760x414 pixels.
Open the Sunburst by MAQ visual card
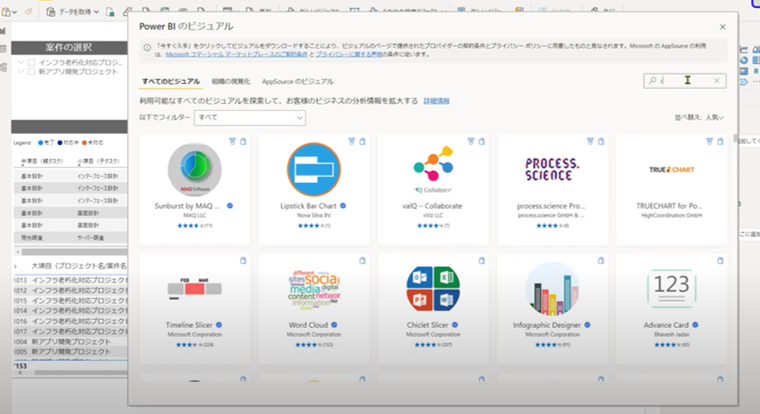pyautogui.click(x=194, y=190)
